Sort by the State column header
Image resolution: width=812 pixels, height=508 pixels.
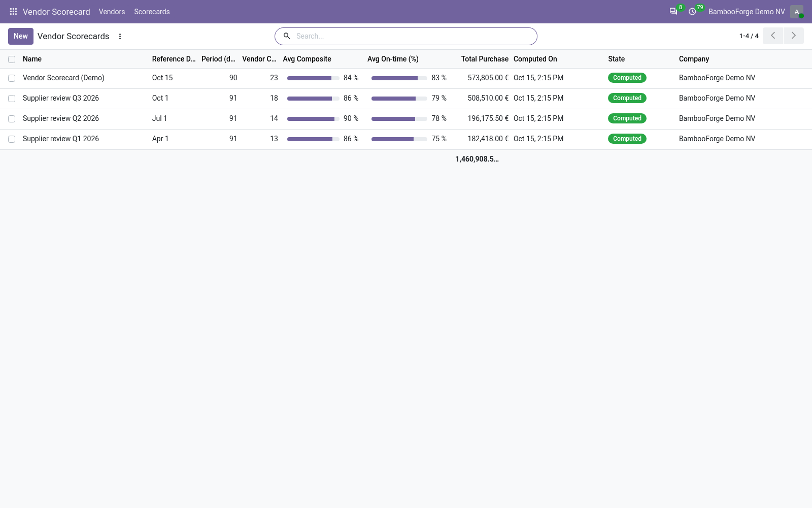click(x=616, y=59)
